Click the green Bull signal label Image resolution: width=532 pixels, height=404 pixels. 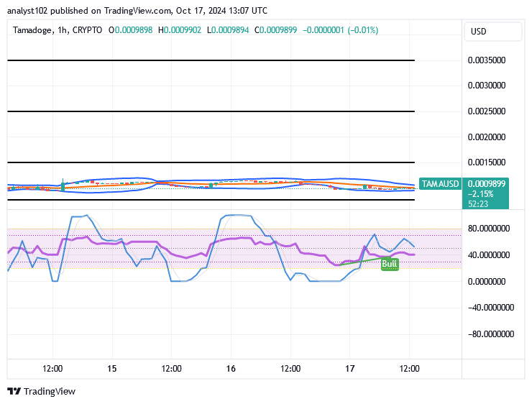[x=389, y=264]
